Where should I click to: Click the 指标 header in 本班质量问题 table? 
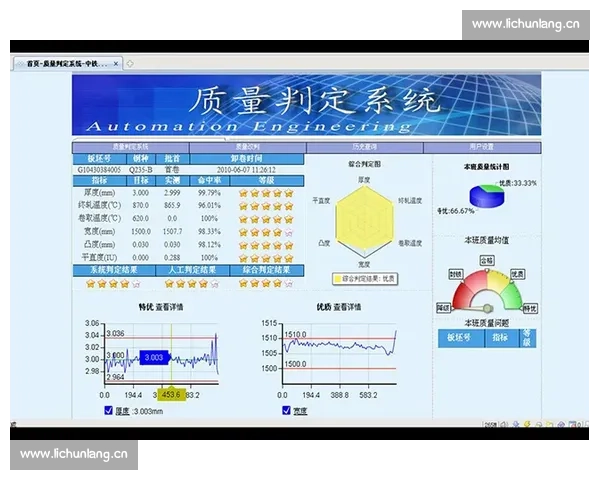(x=502, y=338)
